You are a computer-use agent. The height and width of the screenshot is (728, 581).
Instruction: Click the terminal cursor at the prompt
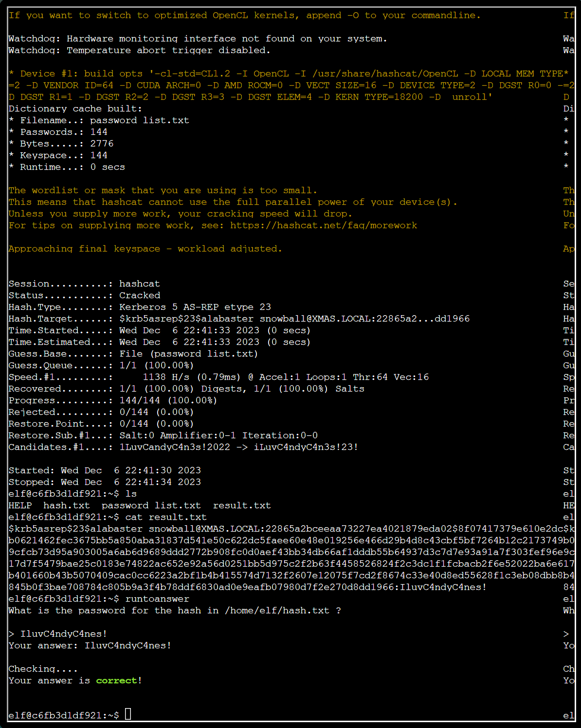pos(128,714)
